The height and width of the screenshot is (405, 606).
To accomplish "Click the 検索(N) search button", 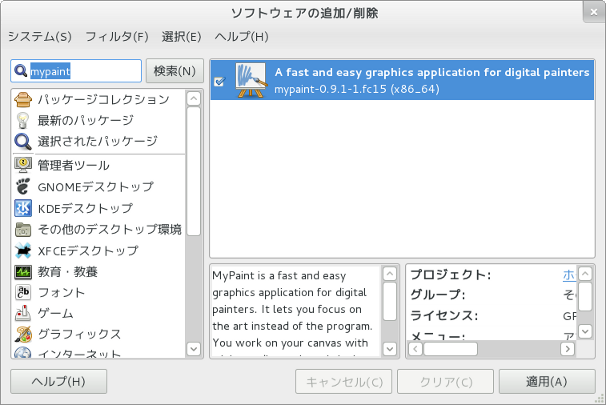I will click(175, 71).
